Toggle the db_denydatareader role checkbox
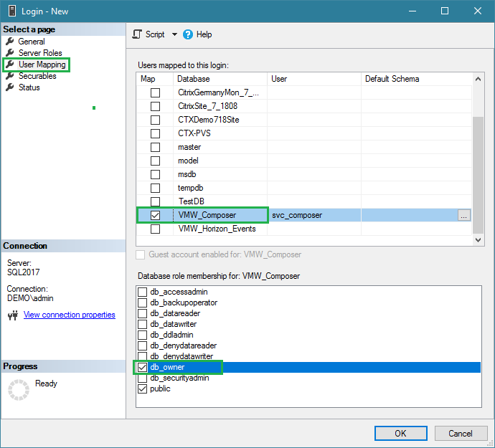Image resolution: width=495 pixels, height=448 pixels. point(142,345)
